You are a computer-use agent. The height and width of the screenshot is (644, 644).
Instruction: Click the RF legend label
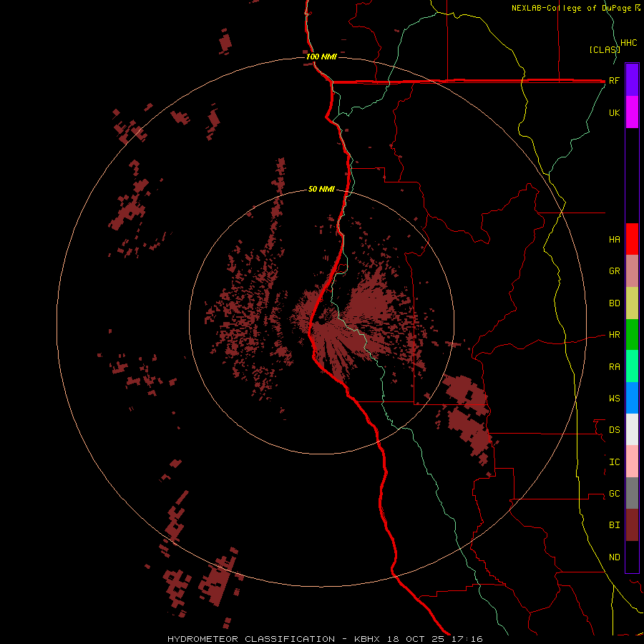point(614,80)
